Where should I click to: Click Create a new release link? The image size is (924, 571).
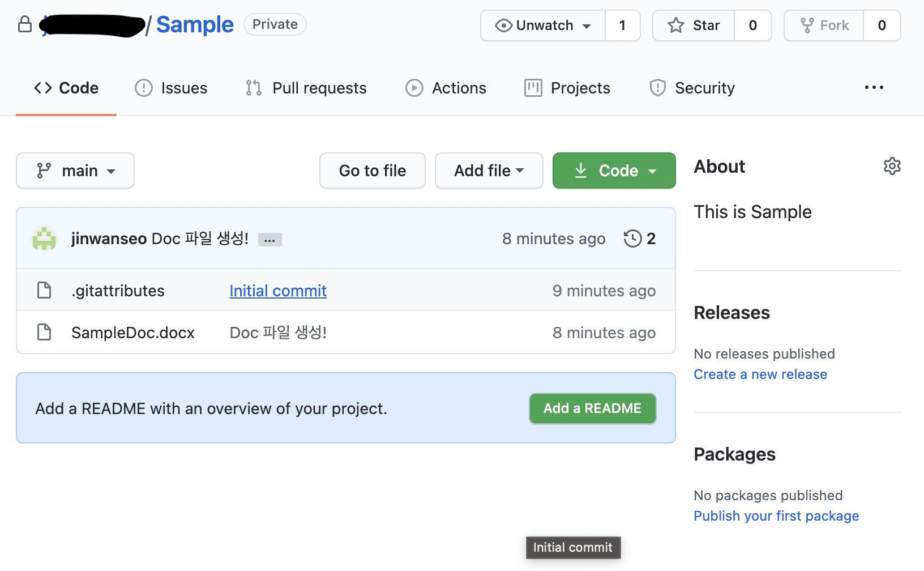760,374
